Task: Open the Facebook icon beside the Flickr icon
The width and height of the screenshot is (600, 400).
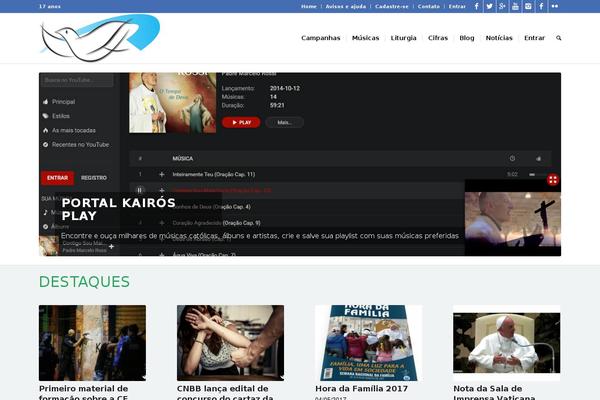Action: (x=541, y=6)
